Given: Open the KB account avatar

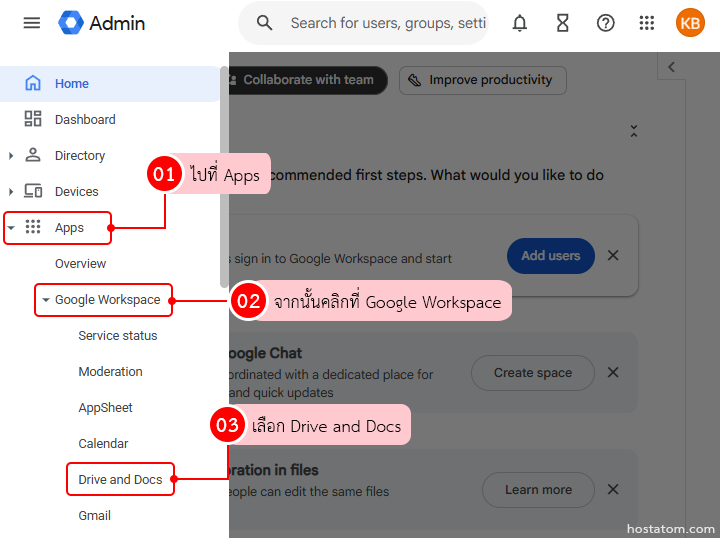Looking at the screenshot, I should (x=690, y=23).
